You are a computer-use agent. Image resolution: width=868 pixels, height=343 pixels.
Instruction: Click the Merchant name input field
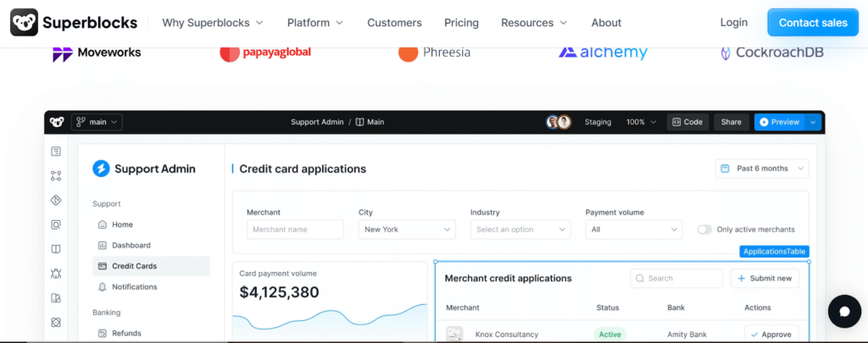click(x=295, y=229)
